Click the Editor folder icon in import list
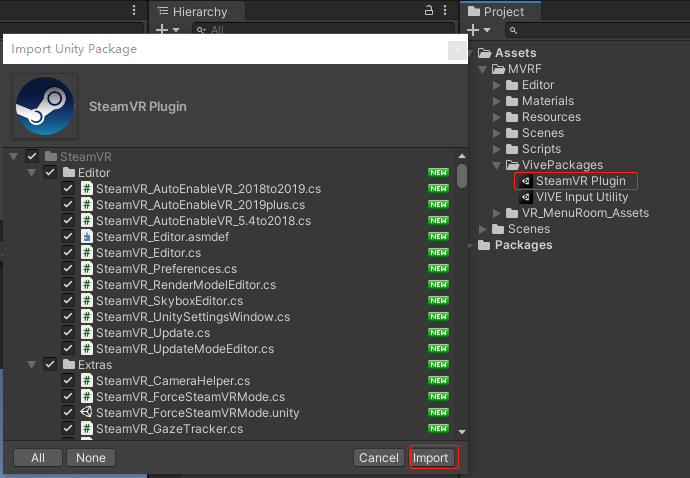 69,172
